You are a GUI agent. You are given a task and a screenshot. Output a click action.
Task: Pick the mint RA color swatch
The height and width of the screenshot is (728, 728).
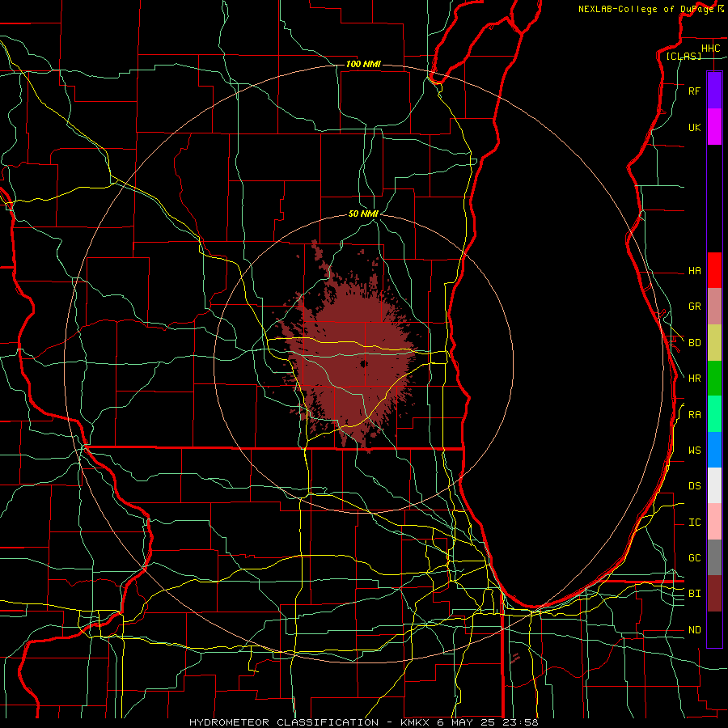[x=714, y=414]
